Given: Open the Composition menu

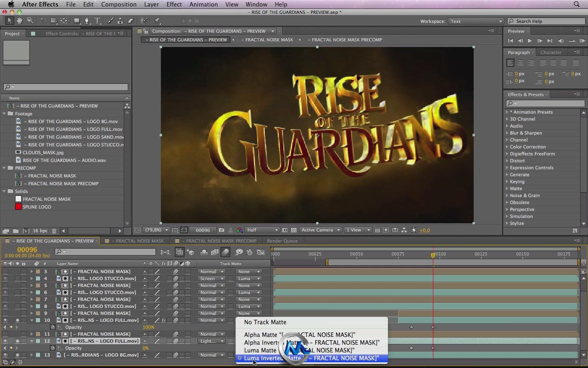Looking at the screenshot, I should (x=119, y=4).
